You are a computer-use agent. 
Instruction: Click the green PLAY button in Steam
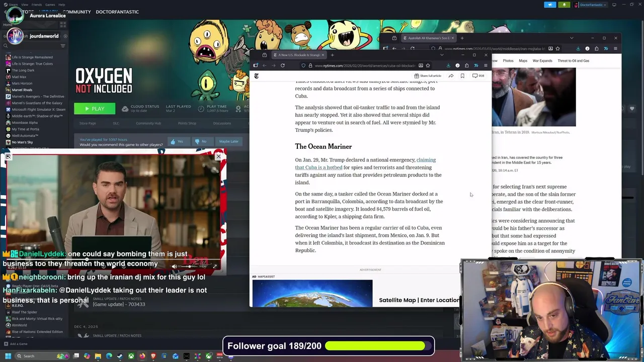click(95, 109)
